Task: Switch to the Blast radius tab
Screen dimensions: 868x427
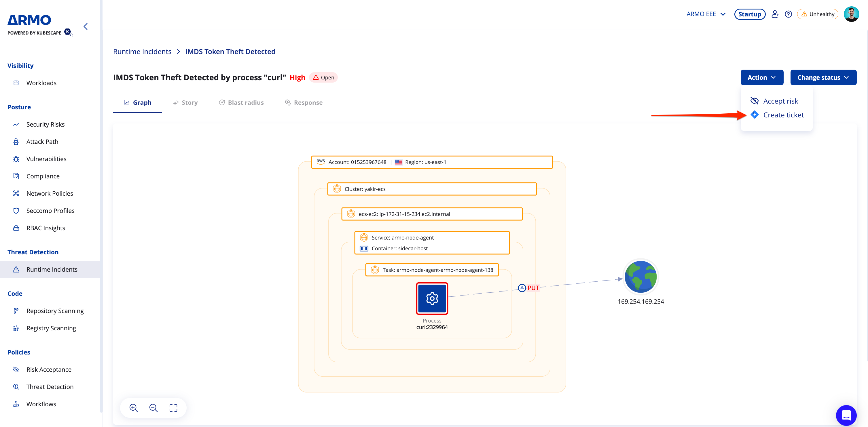Action: 241,102
